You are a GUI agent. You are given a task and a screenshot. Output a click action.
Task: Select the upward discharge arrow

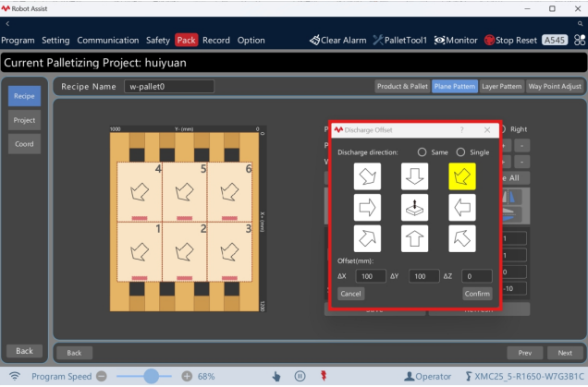click(414, 238)
